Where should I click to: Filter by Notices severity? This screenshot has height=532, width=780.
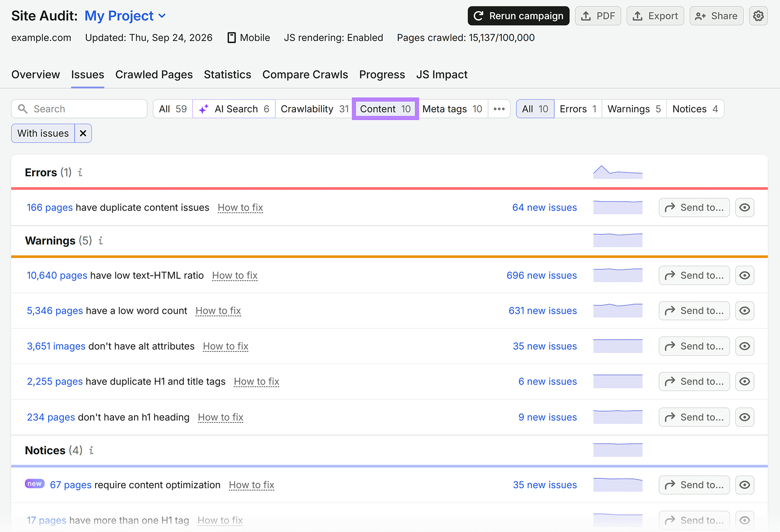(695, 109)
